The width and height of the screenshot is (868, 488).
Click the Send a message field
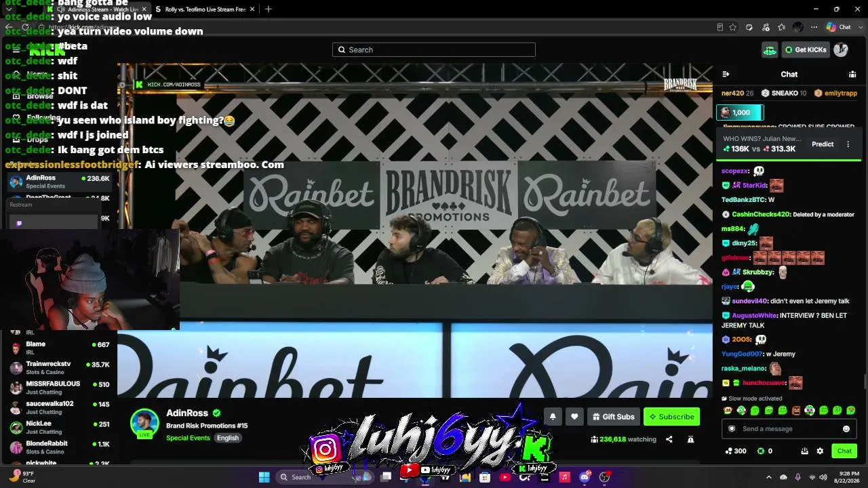point(789,429)
